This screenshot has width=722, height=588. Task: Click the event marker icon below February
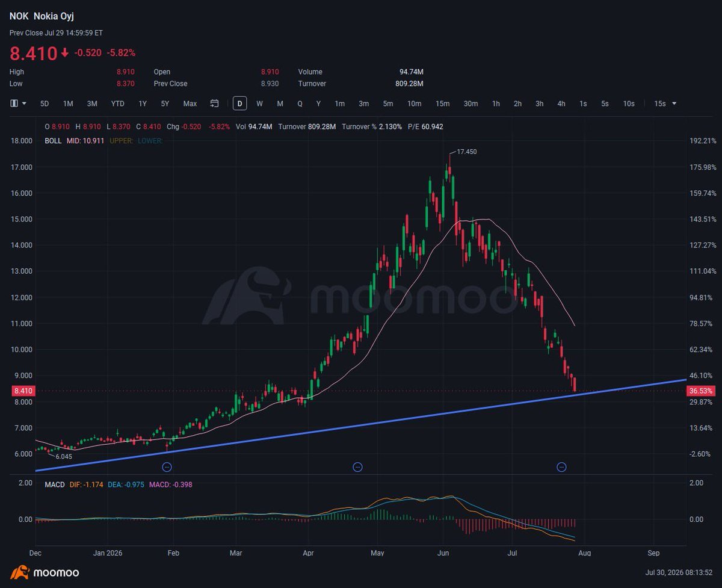(x=167, y=466)
